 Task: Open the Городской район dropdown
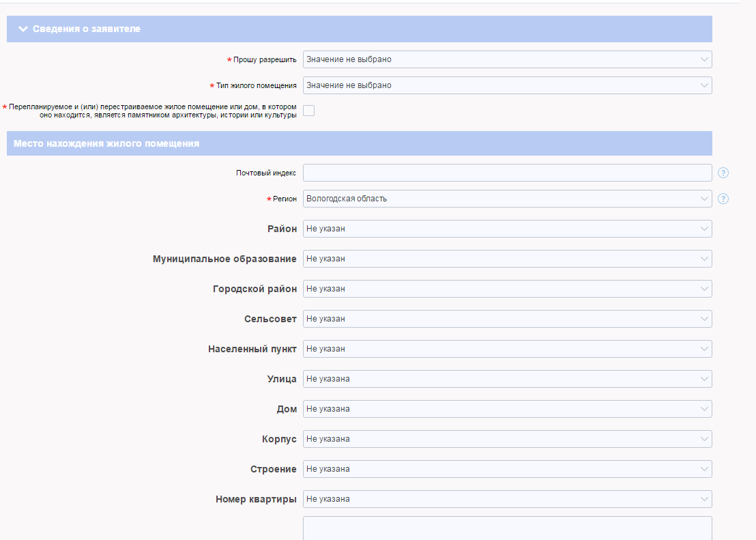click(x=507, y=289)
